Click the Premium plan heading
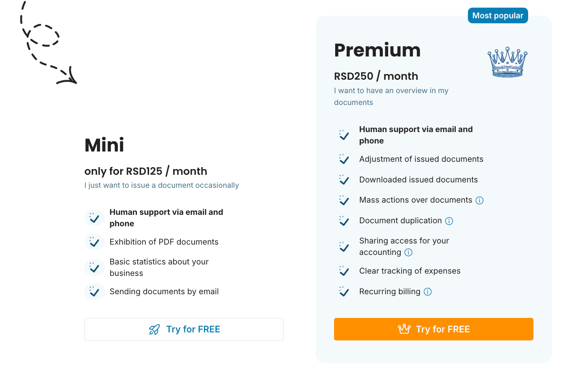588x374 pixels. click(x=377, y=50)
